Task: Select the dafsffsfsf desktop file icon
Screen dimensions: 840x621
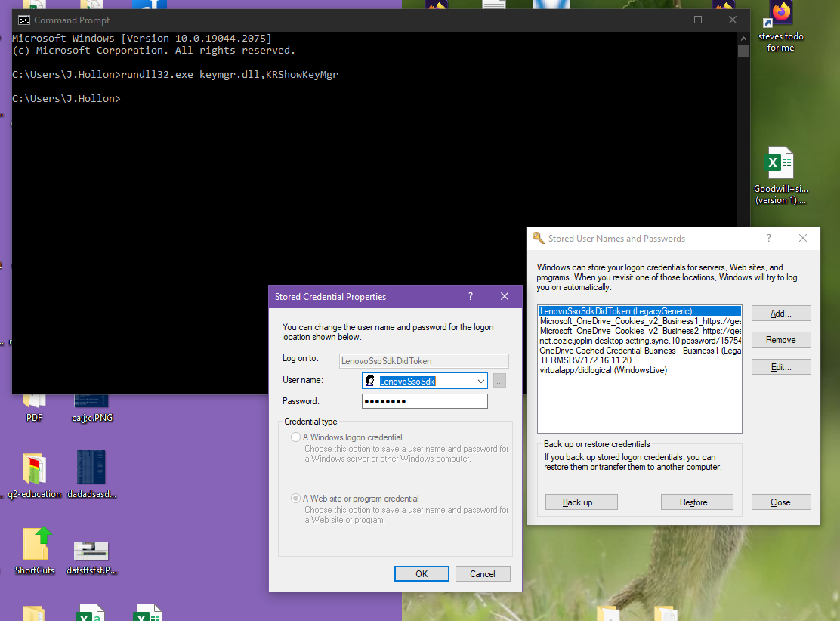Action: pos(91,548)
